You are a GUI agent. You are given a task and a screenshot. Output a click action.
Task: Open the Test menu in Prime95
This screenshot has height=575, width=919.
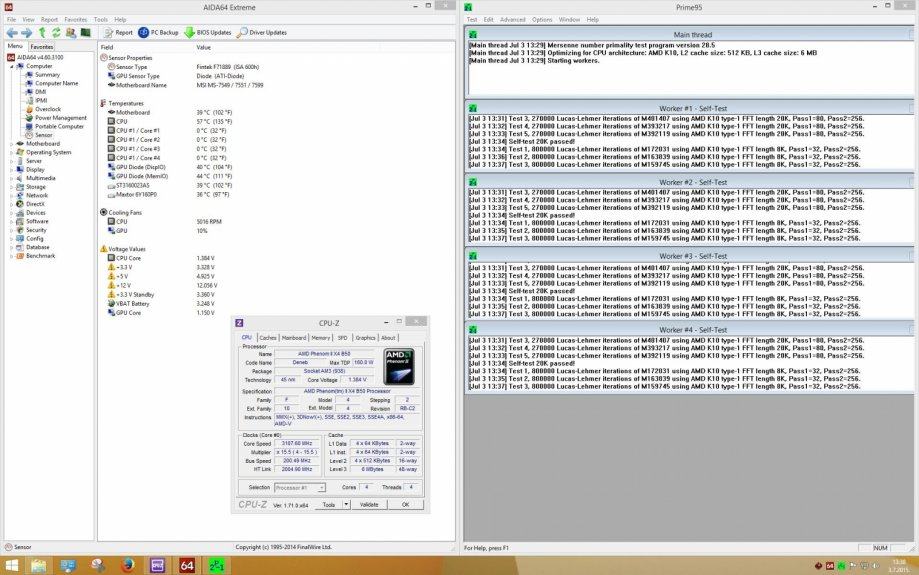point(472,19)
